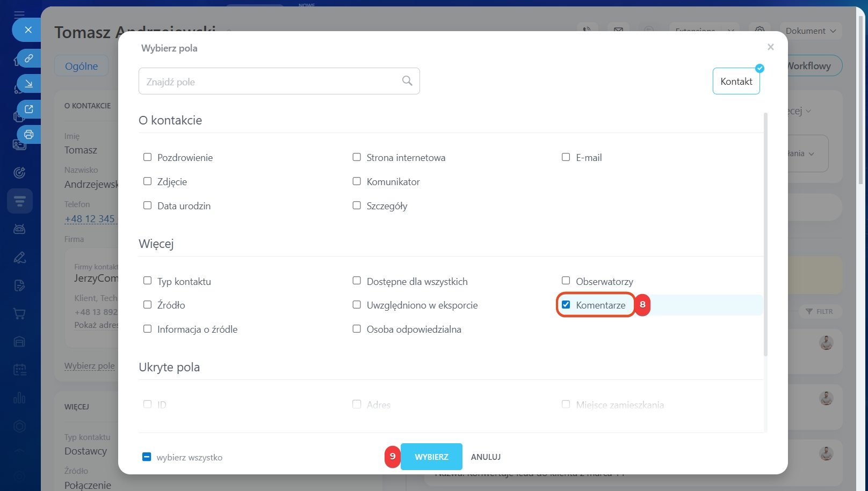Check the Osoba odpowiedzialna checkbox
868x491 pixels.
[357, 329]
